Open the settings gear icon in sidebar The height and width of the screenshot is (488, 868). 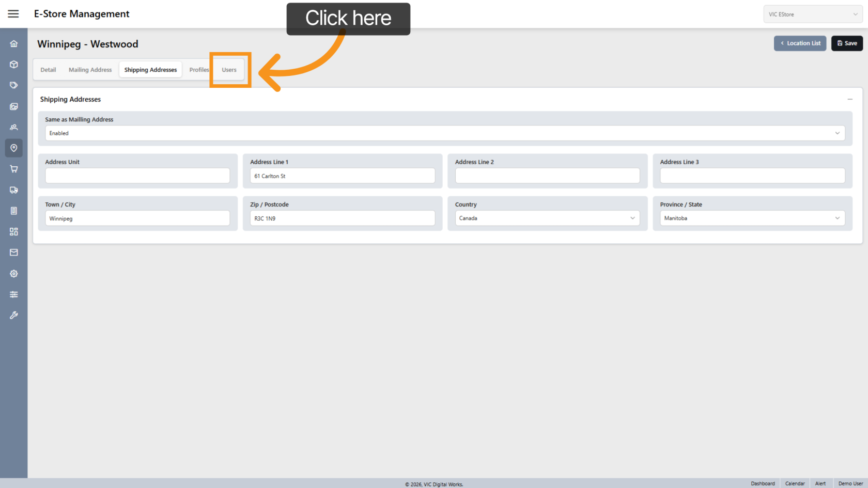[14, 274]
